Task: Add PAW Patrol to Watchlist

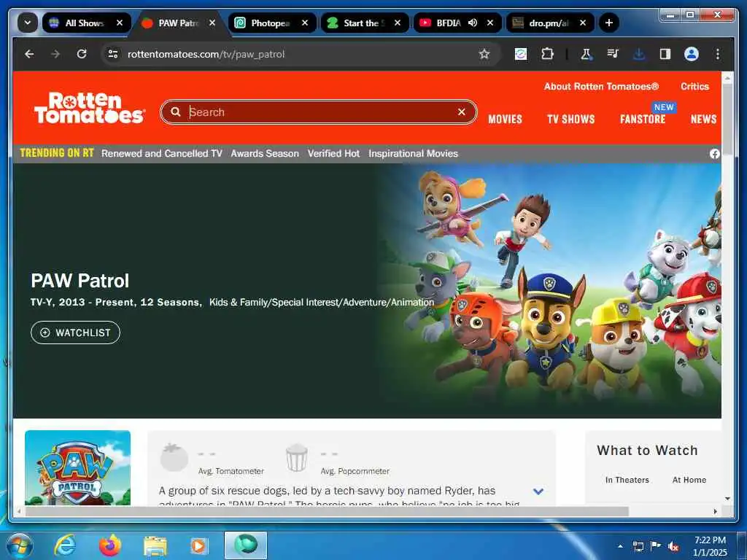Action: (75, 332)
